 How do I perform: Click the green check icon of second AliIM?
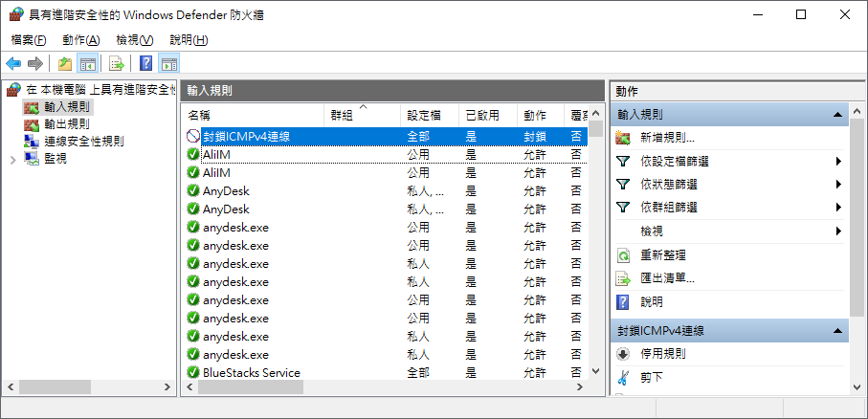click(x=193, y=173)
